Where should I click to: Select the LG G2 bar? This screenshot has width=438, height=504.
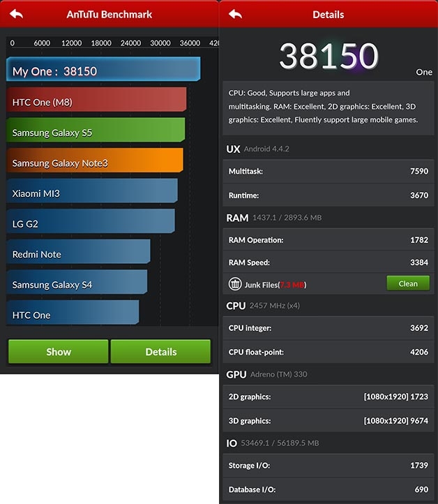pos(91,221)
